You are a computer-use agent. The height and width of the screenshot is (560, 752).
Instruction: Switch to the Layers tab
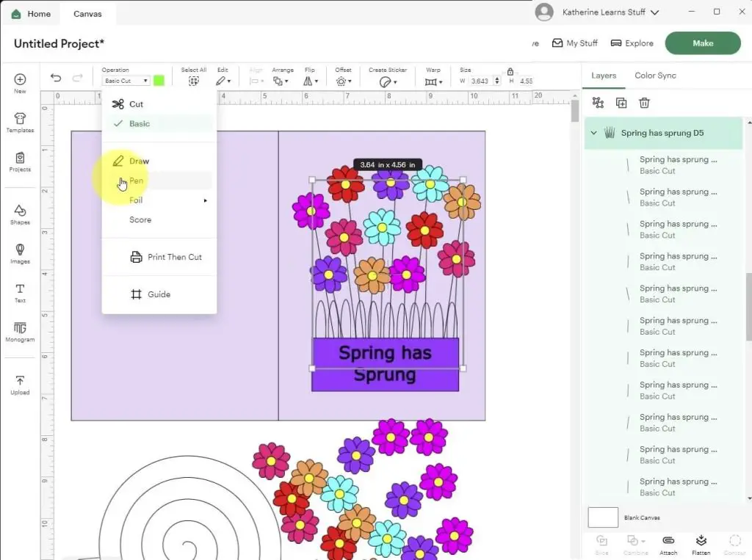pos(604,76)
